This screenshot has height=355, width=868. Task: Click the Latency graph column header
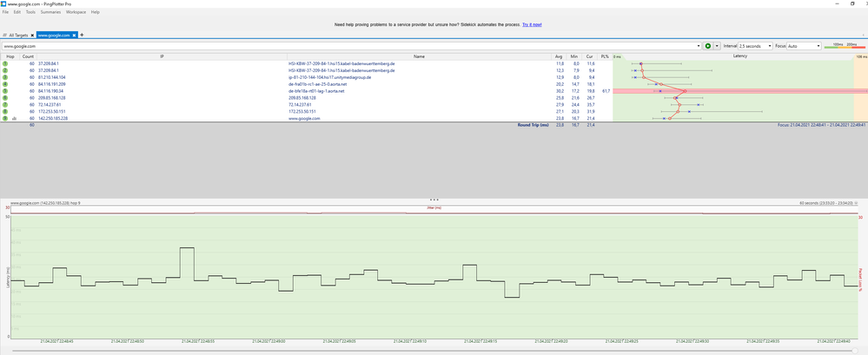pos(740,56)
